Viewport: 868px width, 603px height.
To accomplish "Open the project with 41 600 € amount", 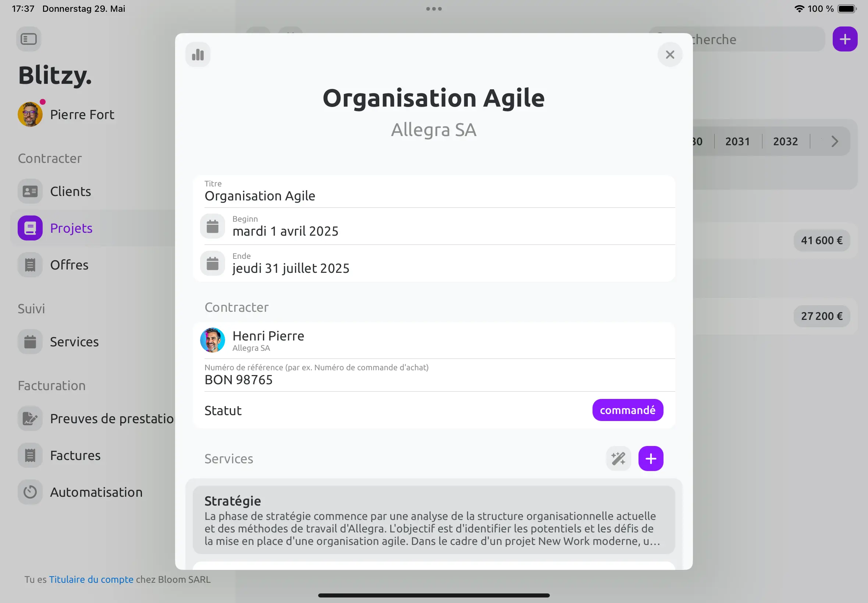I will (x=822, y=240).
